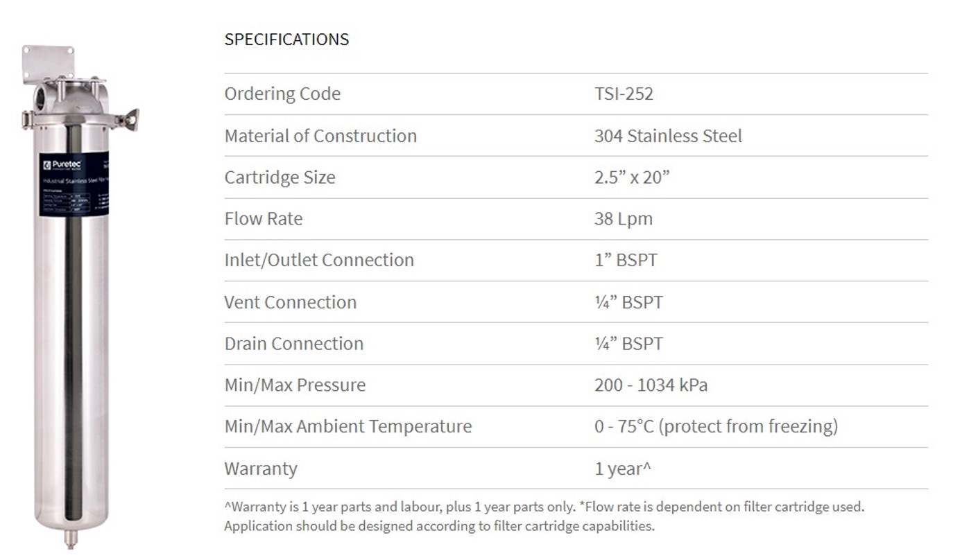Select the Drain Connection row label
Viewport: 969px width, 560px height.
[x=293, y=343]
